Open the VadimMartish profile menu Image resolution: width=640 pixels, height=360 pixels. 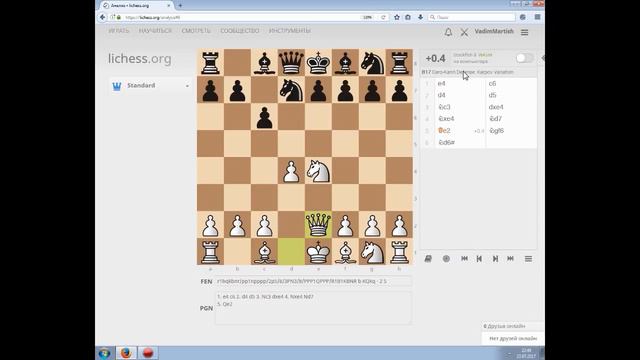pyautogui.click(x=494, y=31)
